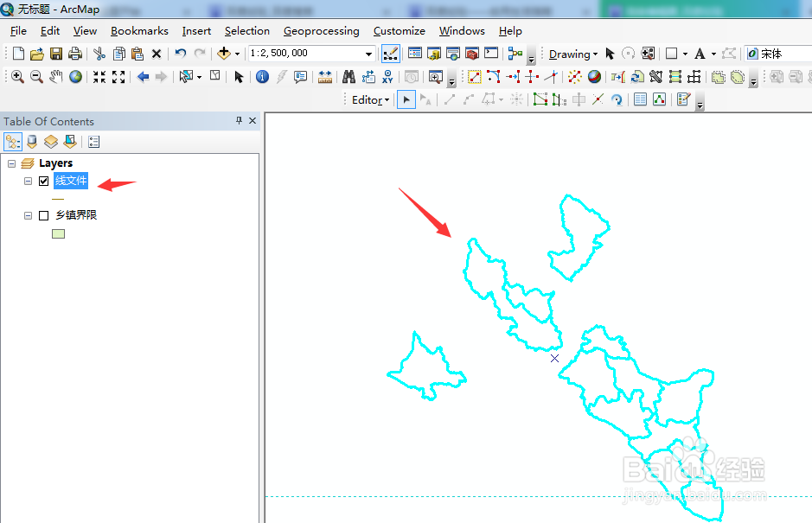Open the Editor dropdown menu
The height and width of the screenshot is (523, 812).
366,99
